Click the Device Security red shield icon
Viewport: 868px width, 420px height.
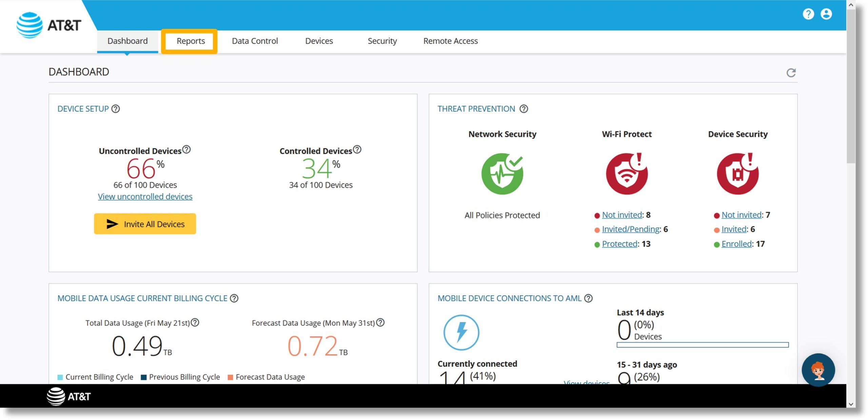[737, 174]
